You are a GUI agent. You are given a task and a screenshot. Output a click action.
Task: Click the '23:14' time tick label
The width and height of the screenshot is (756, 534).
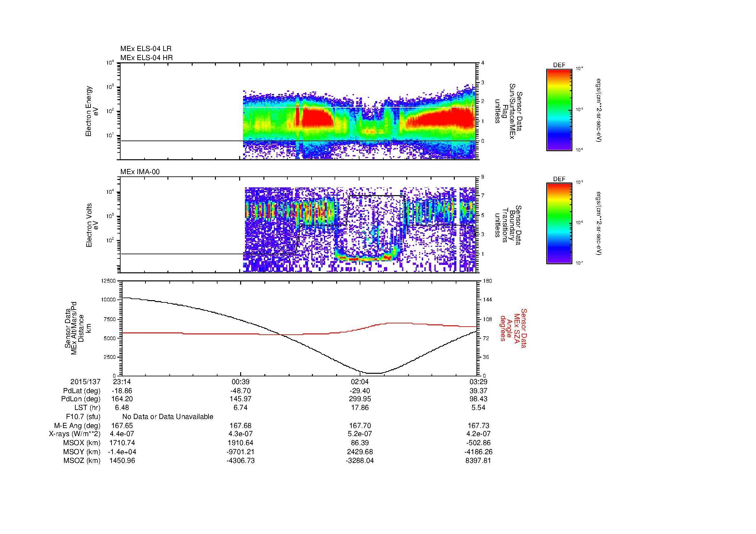tap(122, 382)
